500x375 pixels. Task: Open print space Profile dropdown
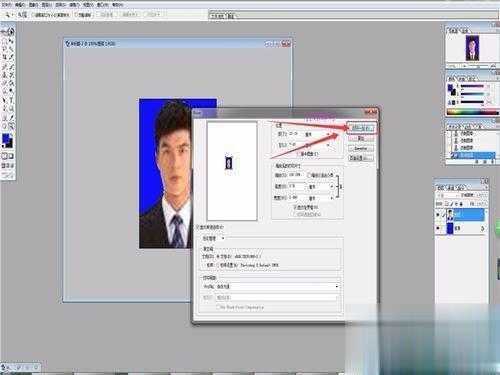click(277, 286)
